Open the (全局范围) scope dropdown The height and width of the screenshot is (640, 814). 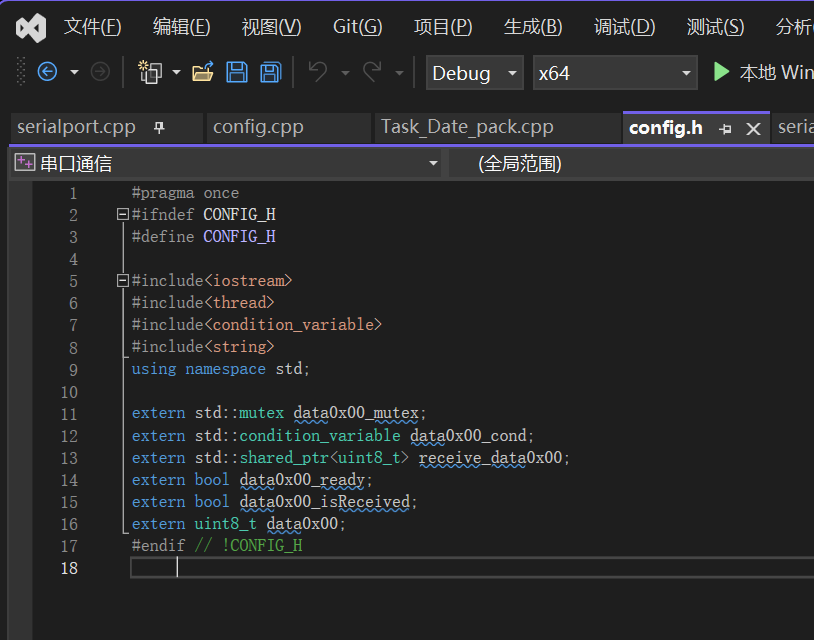[631, 164]
